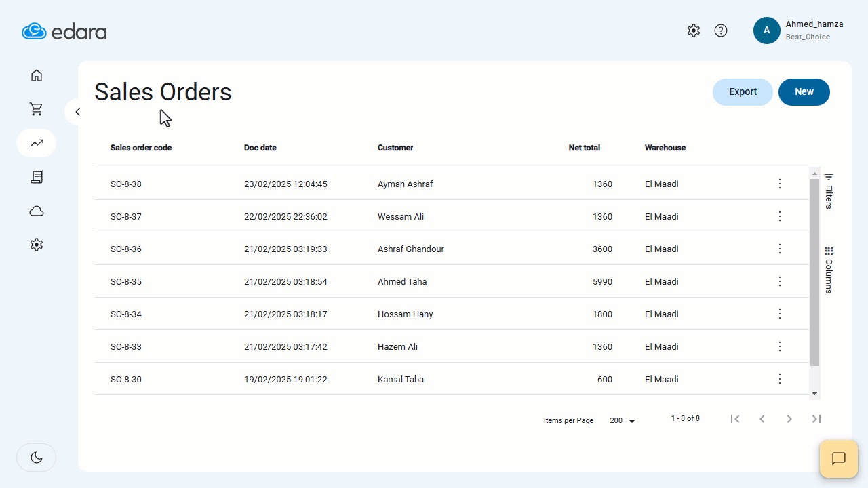Open actions menu for order SO-8-36
The width and height of the screenshot is (868, 488).
tap(780, 249)
